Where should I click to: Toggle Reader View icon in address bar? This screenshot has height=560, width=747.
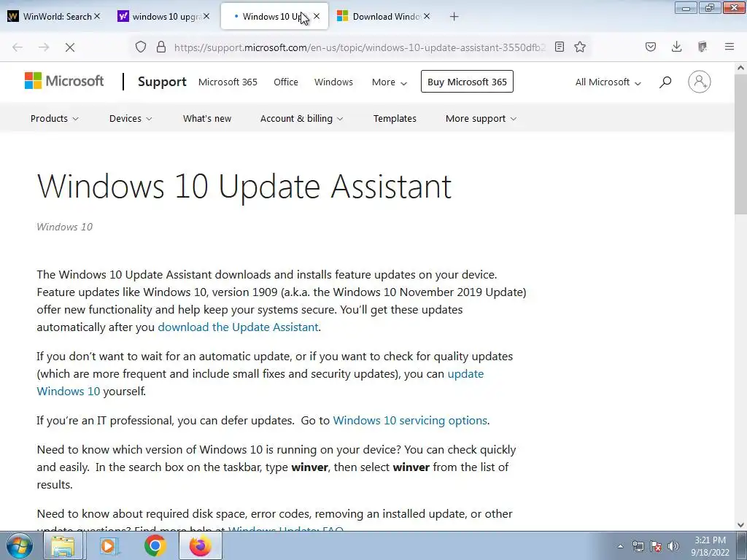(560, 47)
